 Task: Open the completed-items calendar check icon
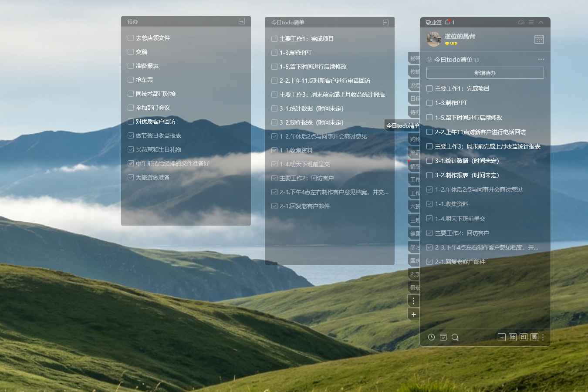tap(443, 337)
